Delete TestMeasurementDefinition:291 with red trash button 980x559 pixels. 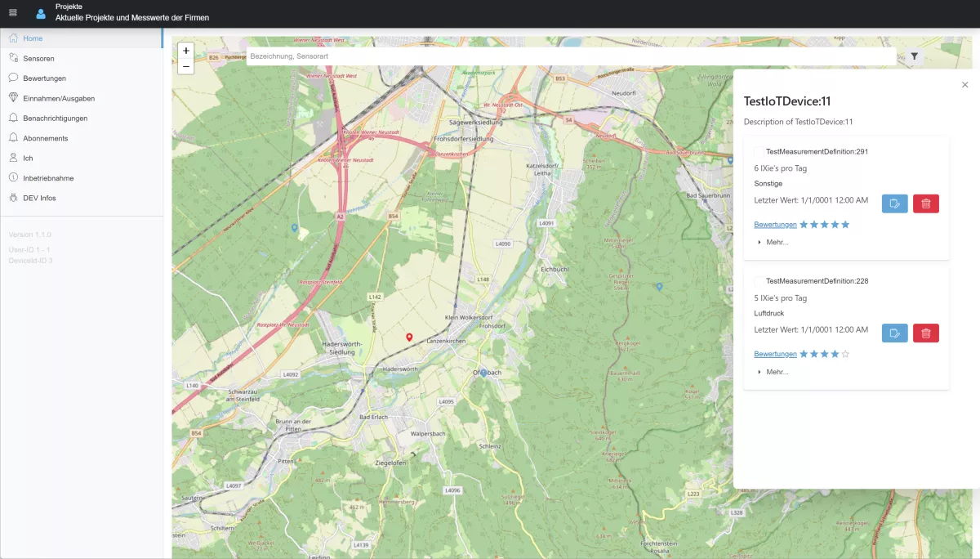[x=926, y=203]
